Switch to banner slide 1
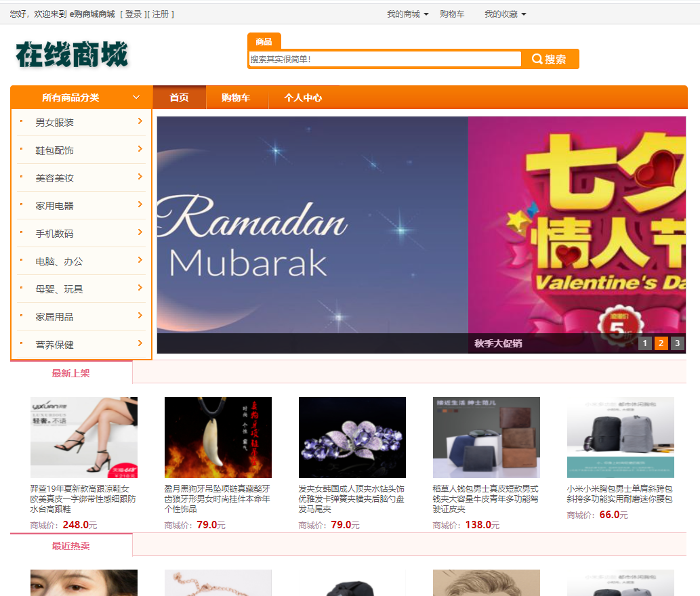 pos(645,343)
